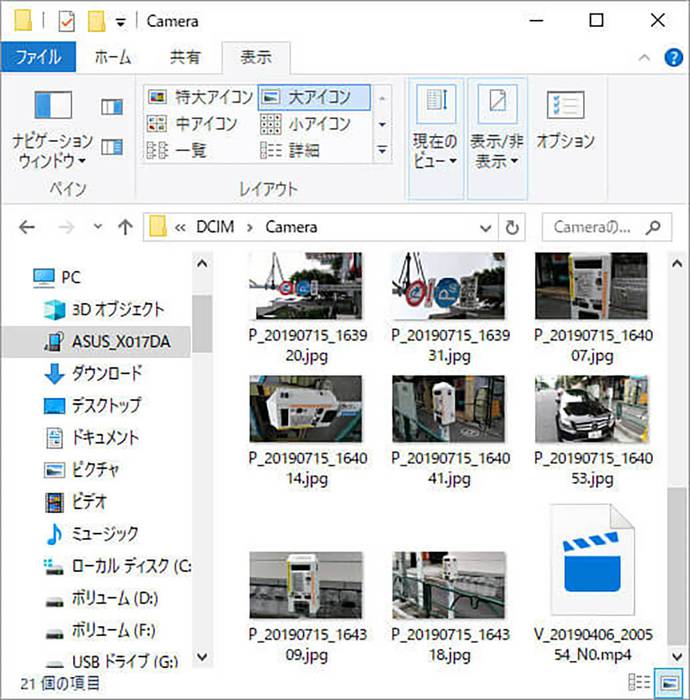Click the New folder quick access icon

coord(96,21)
